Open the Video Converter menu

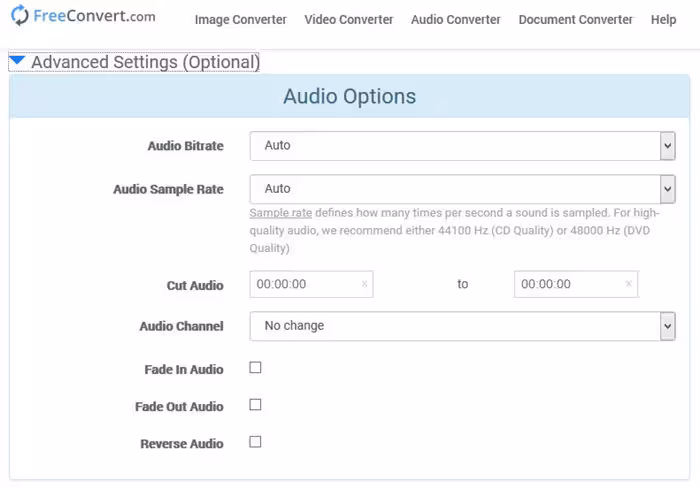tap(348, 20)
